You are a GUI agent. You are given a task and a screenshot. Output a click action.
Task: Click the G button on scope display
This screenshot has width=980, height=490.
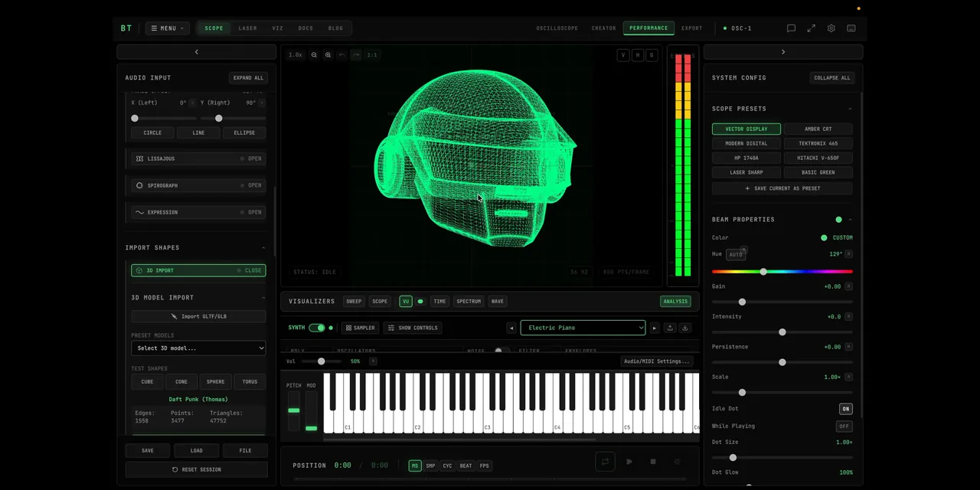[652, 55]
